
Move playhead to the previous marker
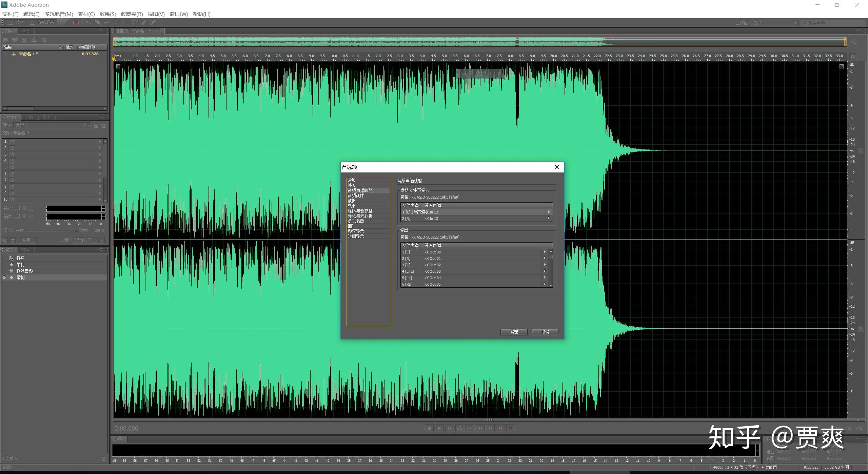pyautogui.click(x=470, y=428)
